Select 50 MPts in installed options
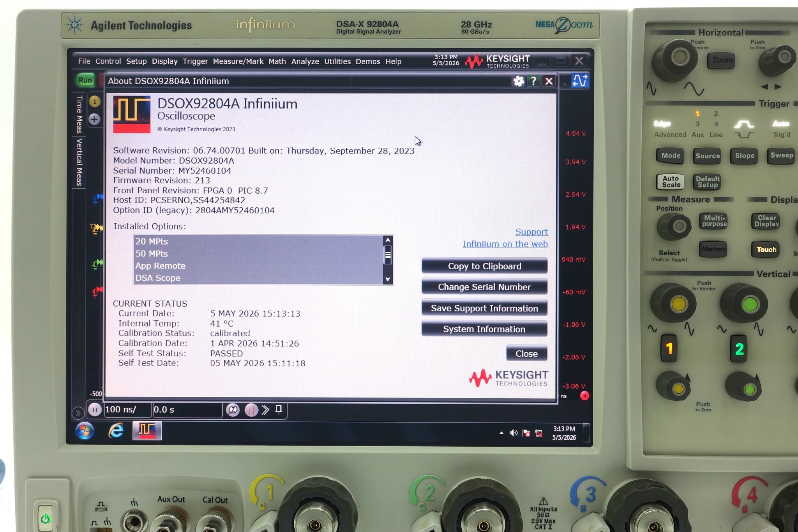The width and height of the screenshot is (798, 532). pos(259,254)
